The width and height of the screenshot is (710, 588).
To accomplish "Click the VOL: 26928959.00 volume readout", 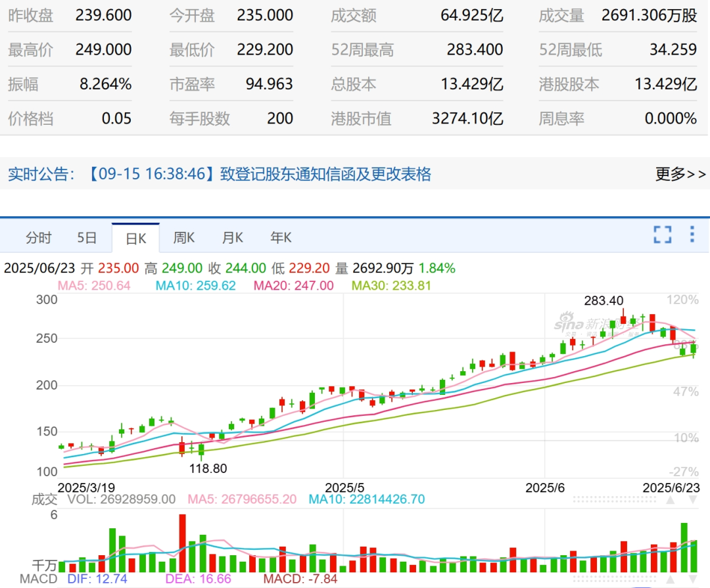I will click(x=122, y=499).
